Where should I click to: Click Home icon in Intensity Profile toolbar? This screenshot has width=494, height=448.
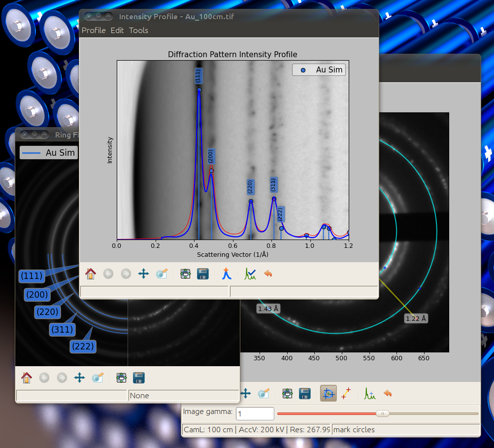[x=91, y=274]
